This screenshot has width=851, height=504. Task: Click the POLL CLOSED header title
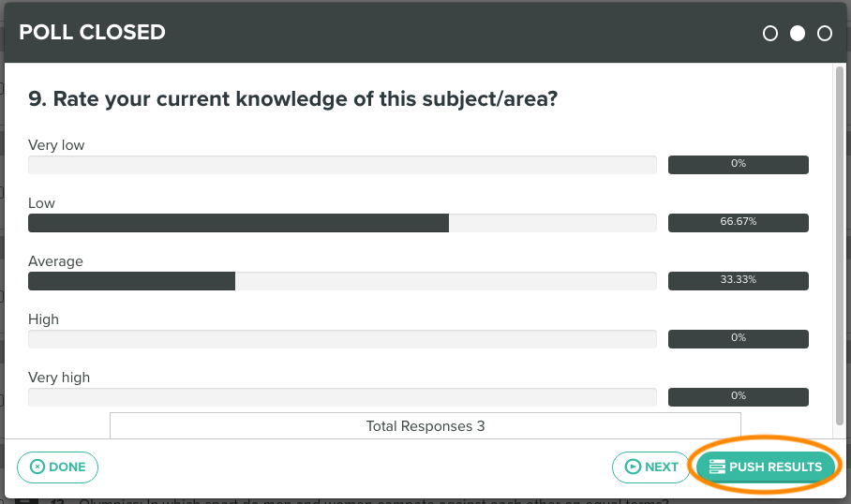click(92, 32)
